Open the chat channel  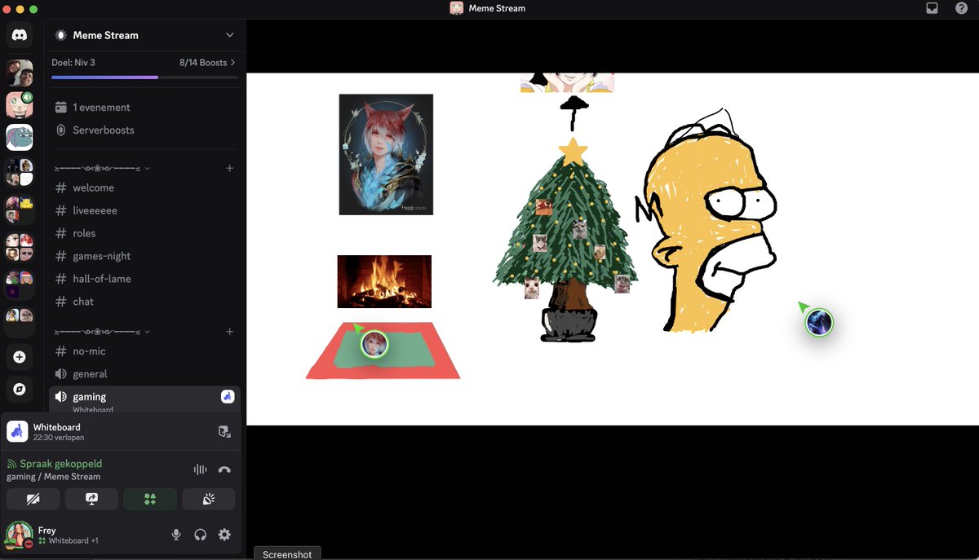click(x=145, y=302)
